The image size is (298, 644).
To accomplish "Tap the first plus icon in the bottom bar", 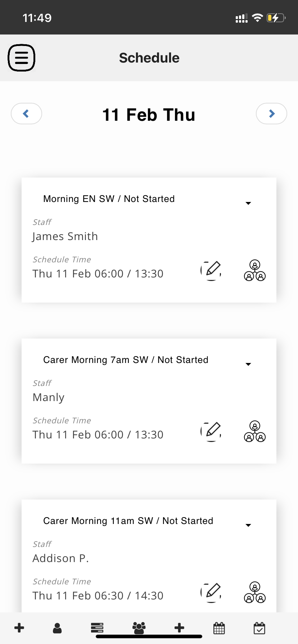I will point(19,628).
